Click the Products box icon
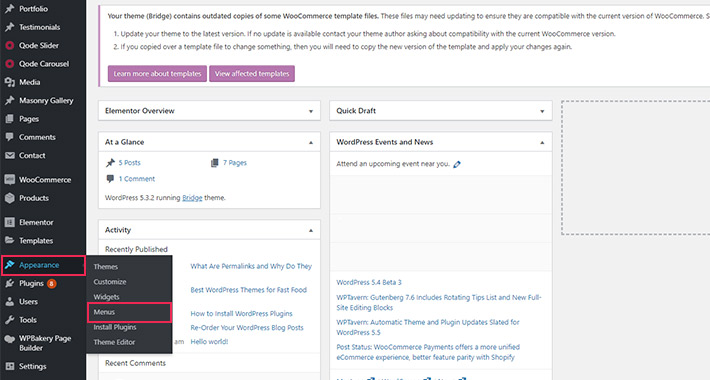Image resolution: width=710 pixels, height=380 pixels. click(10, 198)
